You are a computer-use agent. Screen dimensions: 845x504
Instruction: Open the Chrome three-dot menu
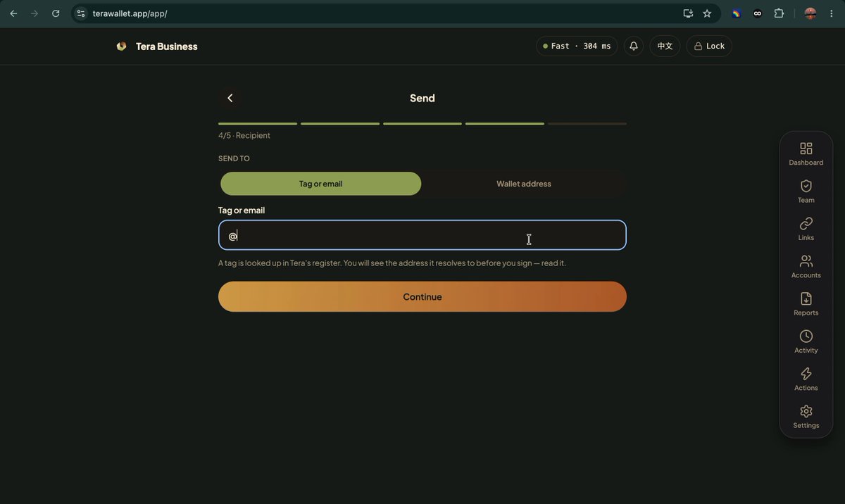click(x=831, y=13)
